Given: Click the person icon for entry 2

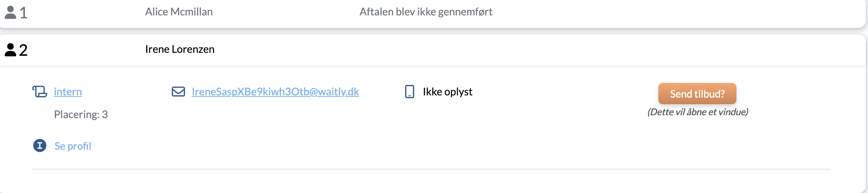Looking at the screenshot, I should click(10, 50).
